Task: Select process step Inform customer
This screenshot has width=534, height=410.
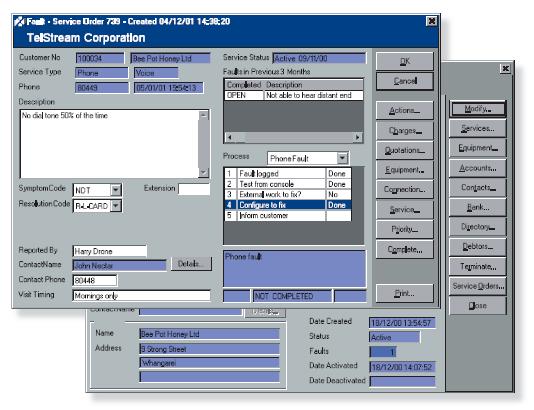Action: [x=288, y=216]
